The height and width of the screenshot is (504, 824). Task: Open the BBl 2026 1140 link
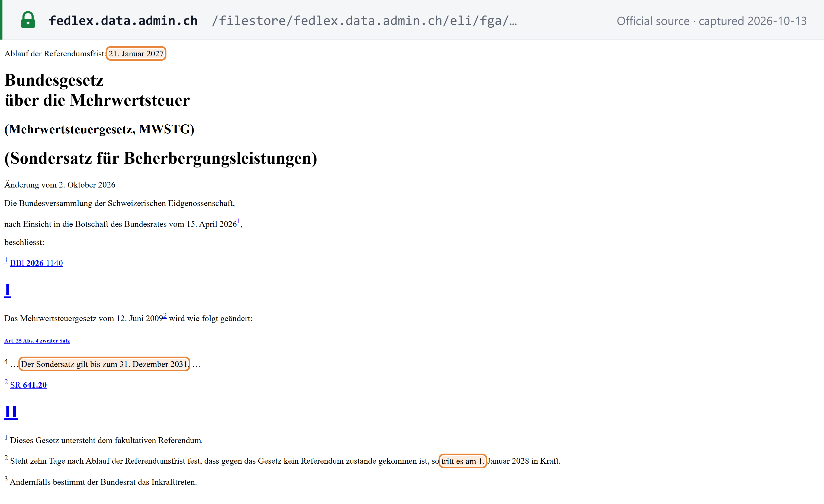coord(36,263)
